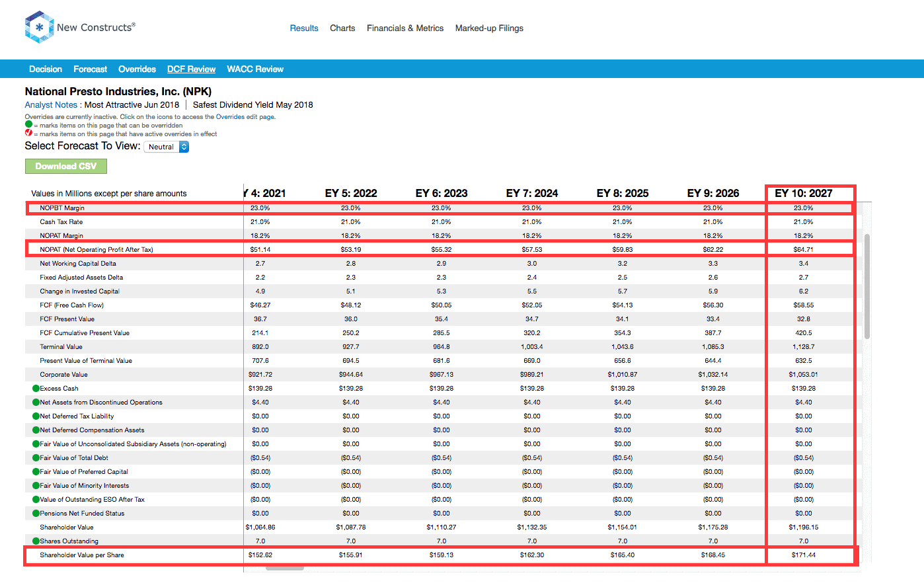The height and width of the screenshot is (583, 924).
Task: Click the $1,196.15 shareholder value cell
Action: [804, 527]
